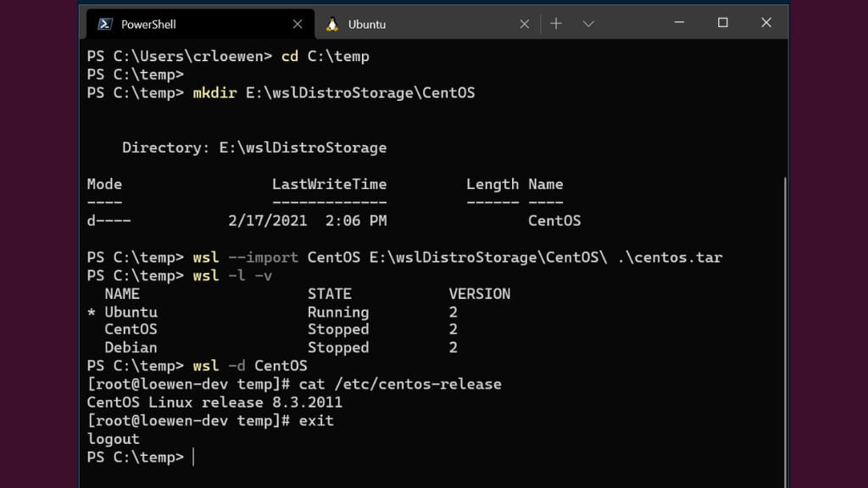The height and width of the screenshot is (488, 868).
Task: Minimize the terminal window
Action: (679, 23)
